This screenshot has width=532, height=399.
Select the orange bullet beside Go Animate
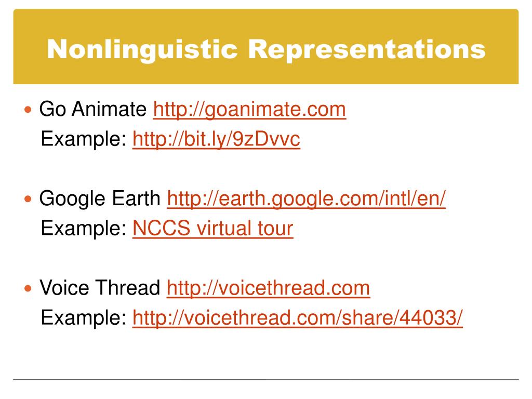(28, 110)
